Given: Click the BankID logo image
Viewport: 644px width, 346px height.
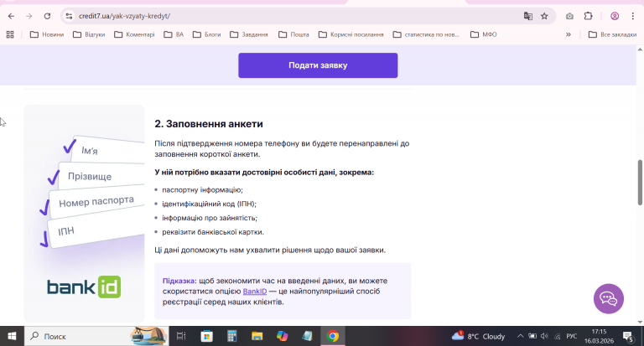Looking at the screenshot, I should pos(84,287).
